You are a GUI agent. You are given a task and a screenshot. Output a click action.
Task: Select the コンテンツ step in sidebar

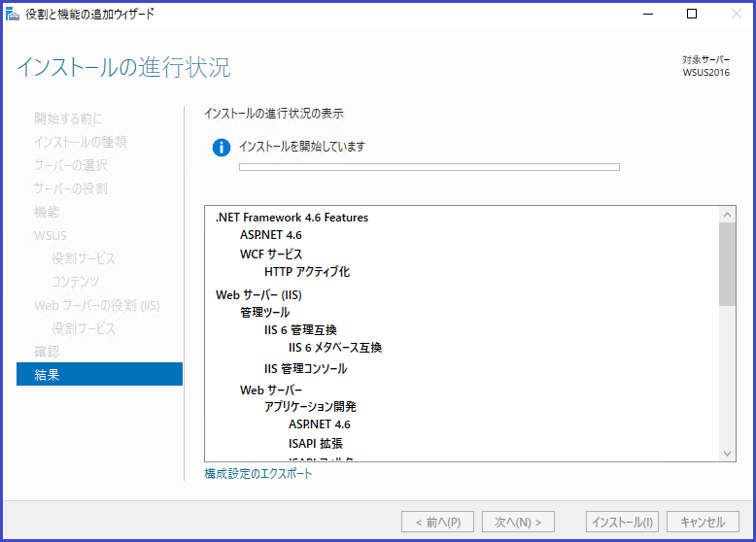tap(75, 282)
